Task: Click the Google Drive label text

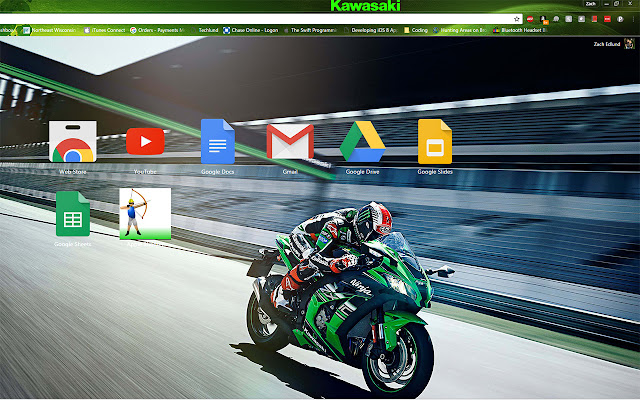Action: [362, 172]
